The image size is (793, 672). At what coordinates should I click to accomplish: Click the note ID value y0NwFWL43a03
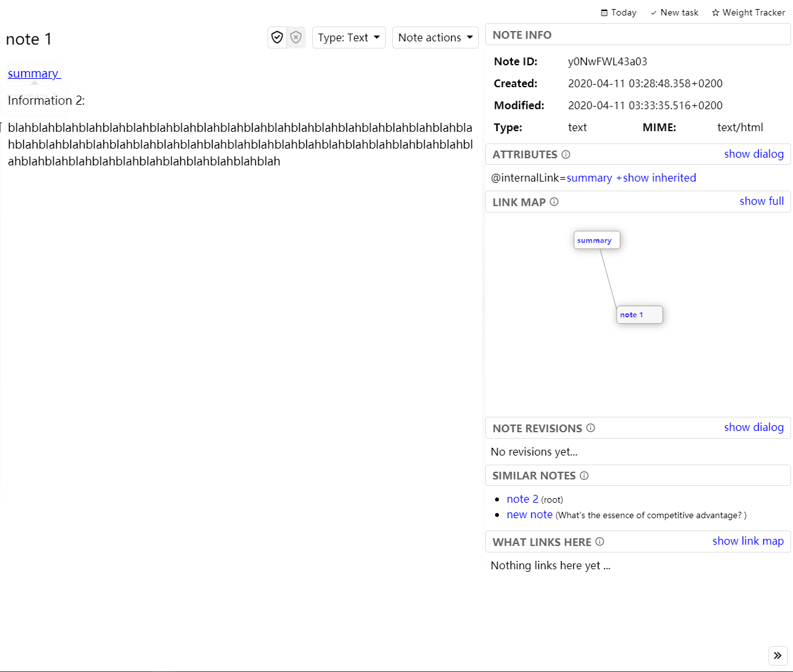click(608, 61)
